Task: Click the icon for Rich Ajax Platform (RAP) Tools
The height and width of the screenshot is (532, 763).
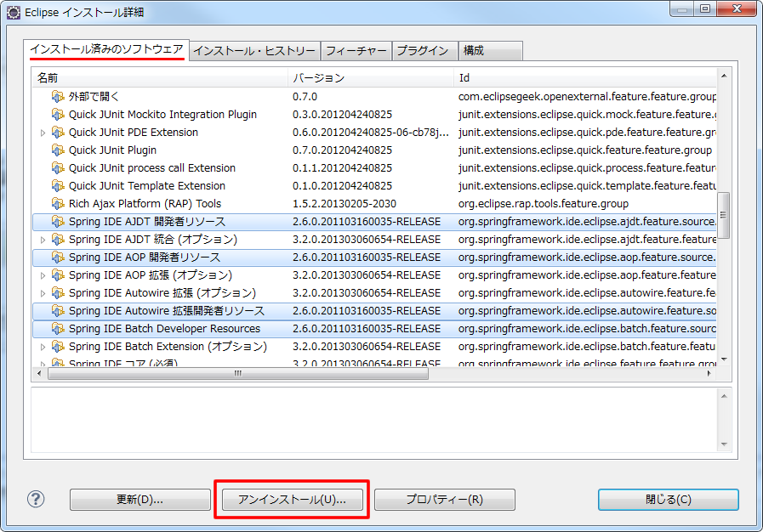Action: [x=58, y=203]
